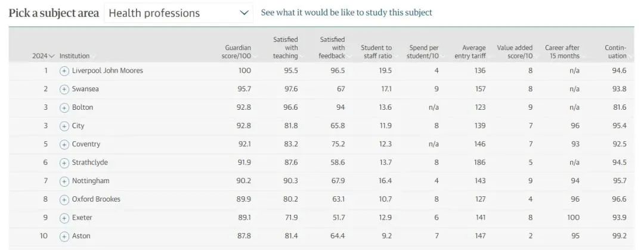Image resolution: width=644 pixels, height=250 pixels.
Task: Sort by Student to staff ratio
Action: click(377, 52)
